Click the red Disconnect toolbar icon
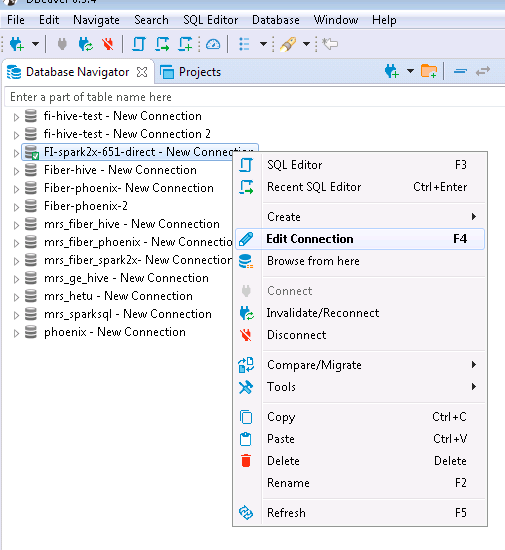This screenshot has width=505, height=550. (108, 44)
